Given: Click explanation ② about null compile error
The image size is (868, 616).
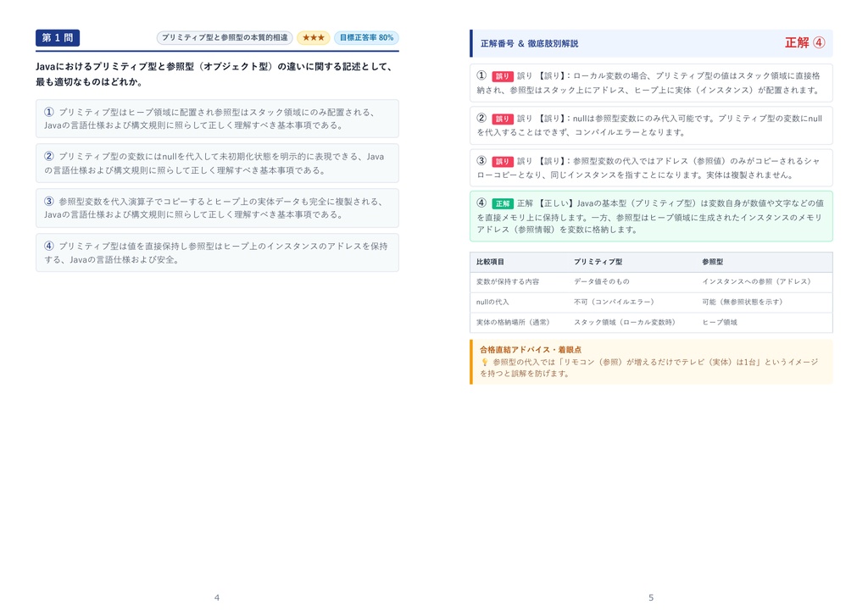Looking at the screenshot, I should [x=651, y=125].
